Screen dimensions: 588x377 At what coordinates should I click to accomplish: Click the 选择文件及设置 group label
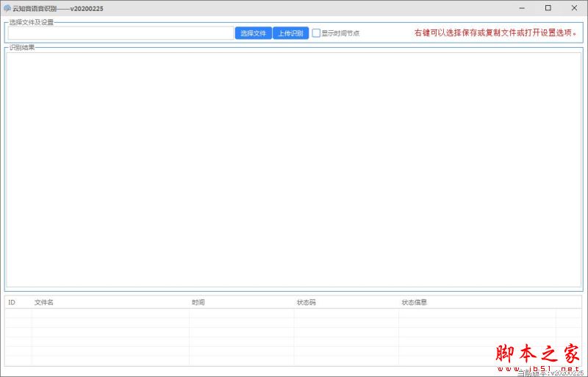32,22
